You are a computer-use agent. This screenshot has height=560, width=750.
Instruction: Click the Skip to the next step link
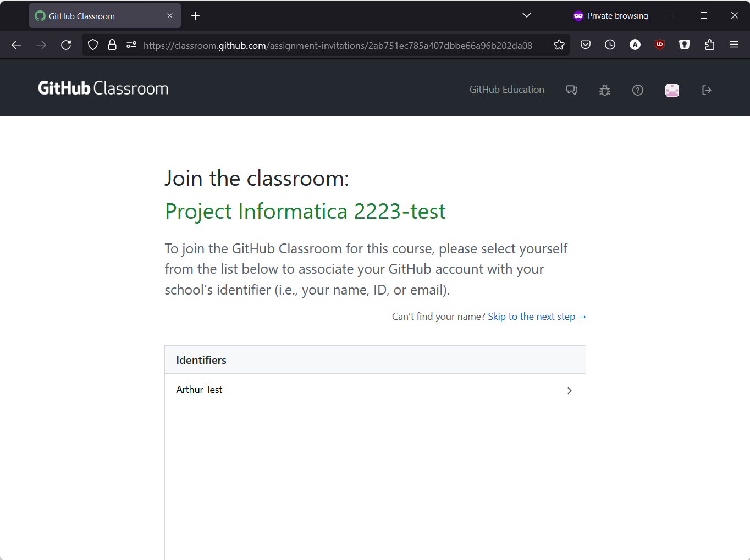(x=537, y=317)
